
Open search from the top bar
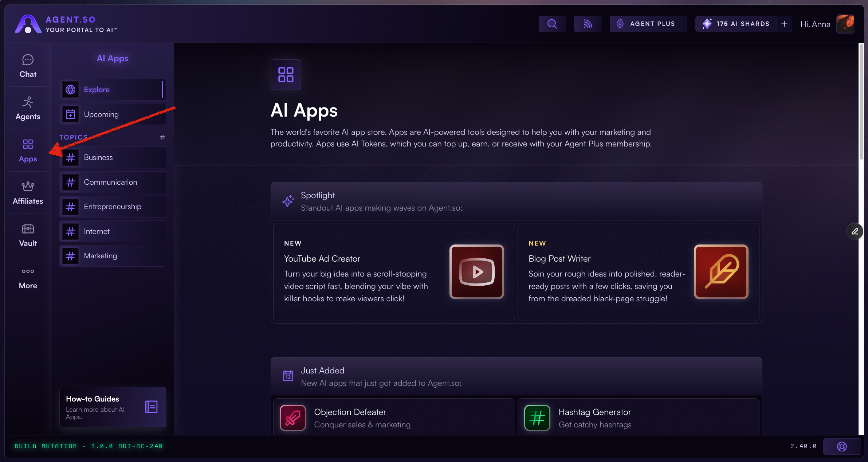[552, 24]
